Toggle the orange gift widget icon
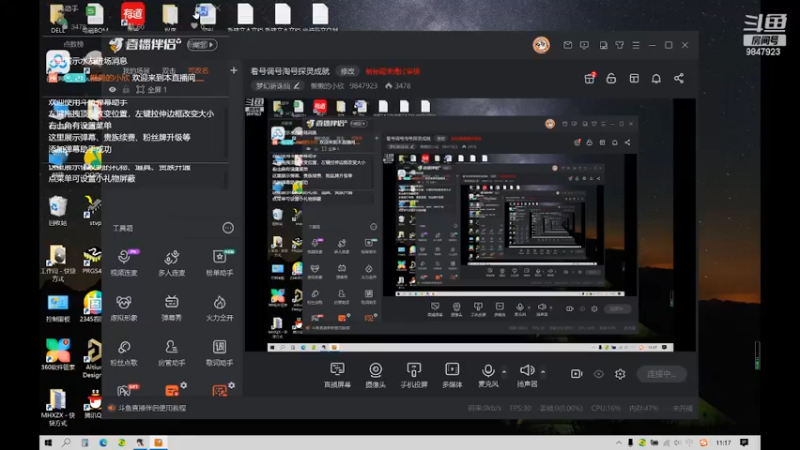800x450 pixels. 219,391
